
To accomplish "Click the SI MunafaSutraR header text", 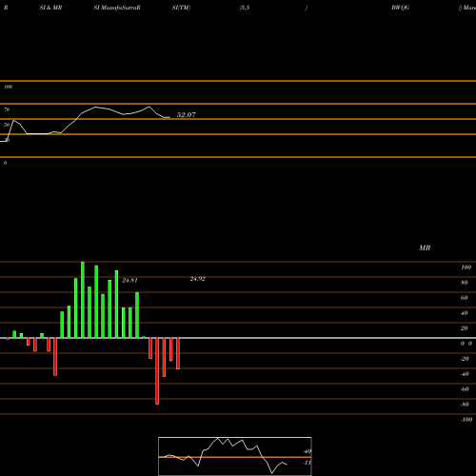I will click(117, 8).
